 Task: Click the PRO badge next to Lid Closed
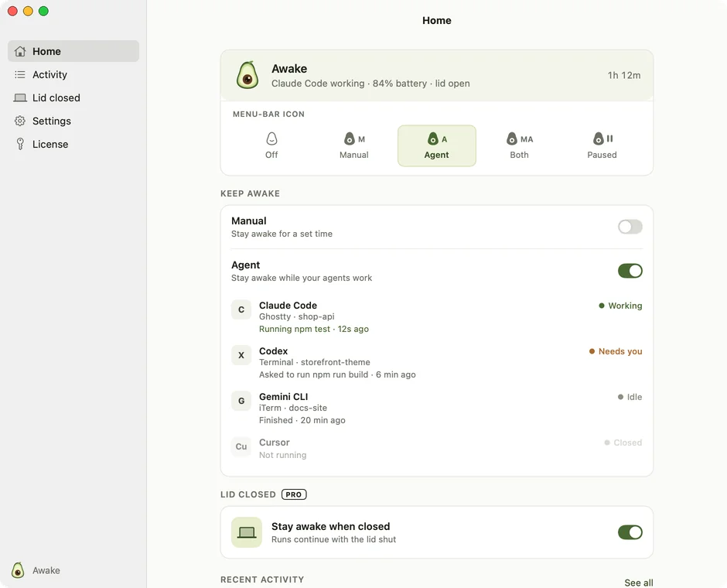click(x=294, y=494)
